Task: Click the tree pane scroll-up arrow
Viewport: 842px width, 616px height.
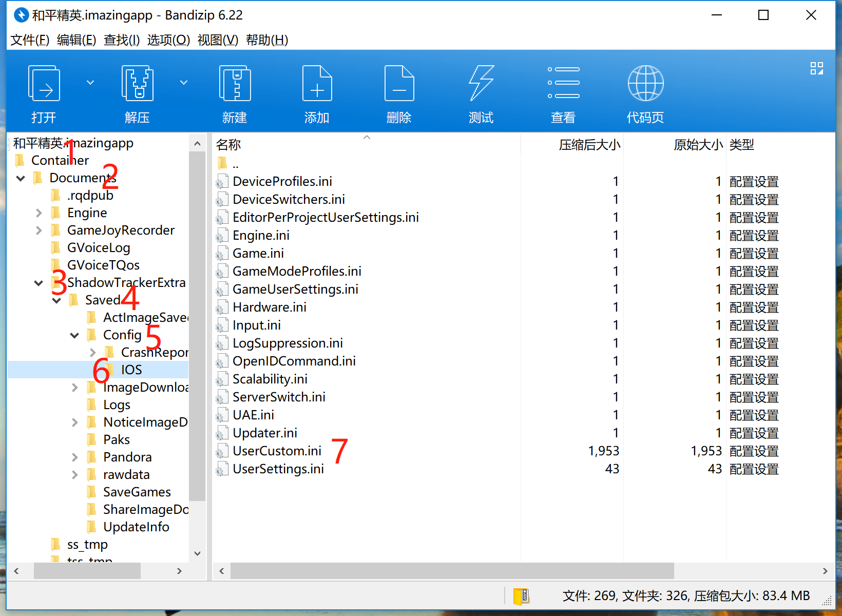Action: [x=197, y=144]
